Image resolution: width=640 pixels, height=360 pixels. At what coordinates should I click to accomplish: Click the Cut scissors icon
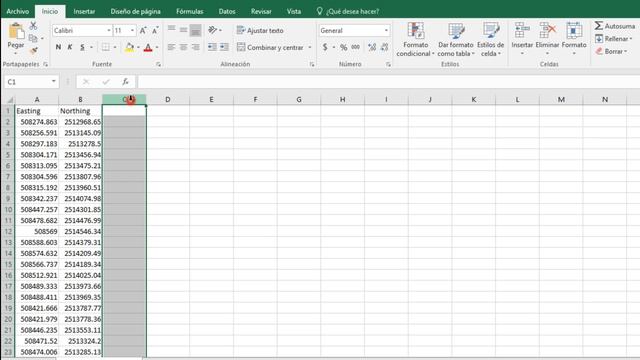coord(33,26)
